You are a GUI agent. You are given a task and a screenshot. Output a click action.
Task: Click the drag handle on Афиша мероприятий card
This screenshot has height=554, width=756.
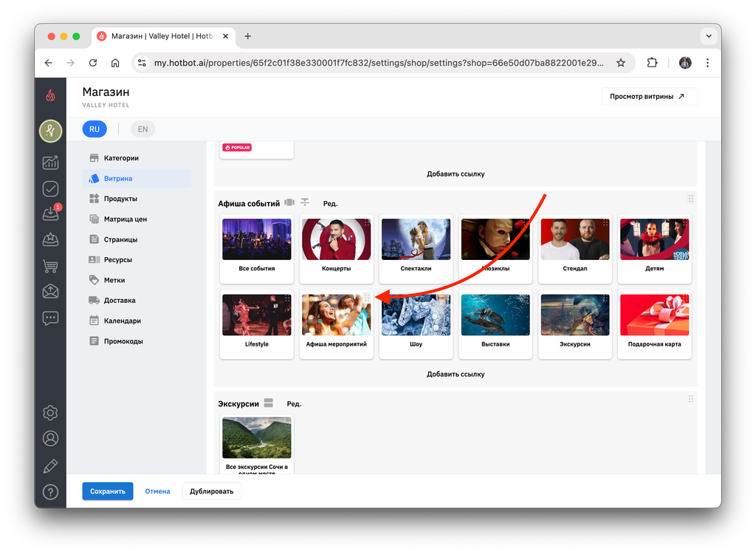367,298
